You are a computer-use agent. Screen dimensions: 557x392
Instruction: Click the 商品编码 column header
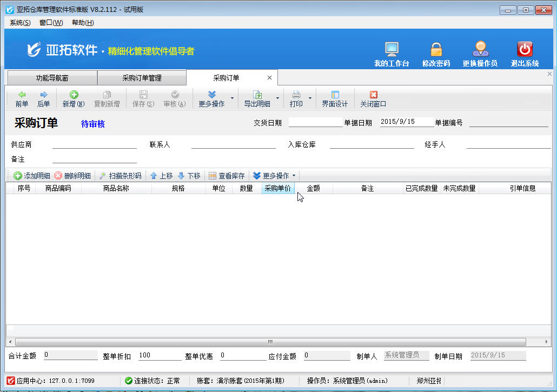coord(58,188)
